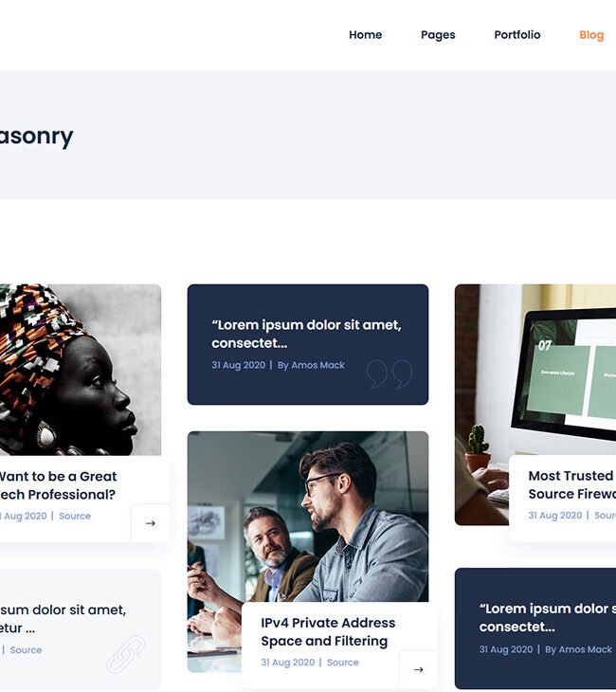616x692 pixels.
Task: Click the woman with headwrap photo
Action: (x=81, y=370)
